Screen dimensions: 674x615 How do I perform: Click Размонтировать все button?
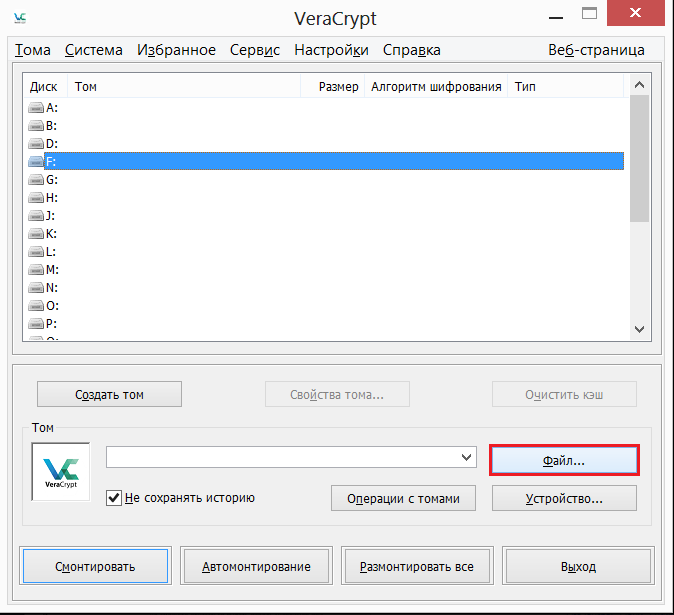[x=417, y=566]
